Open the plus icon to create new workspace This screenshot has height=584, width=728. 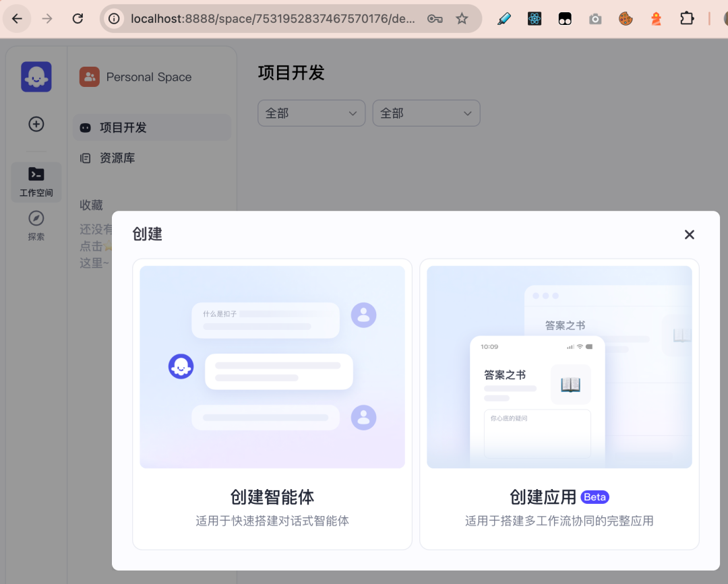point(36,124)
